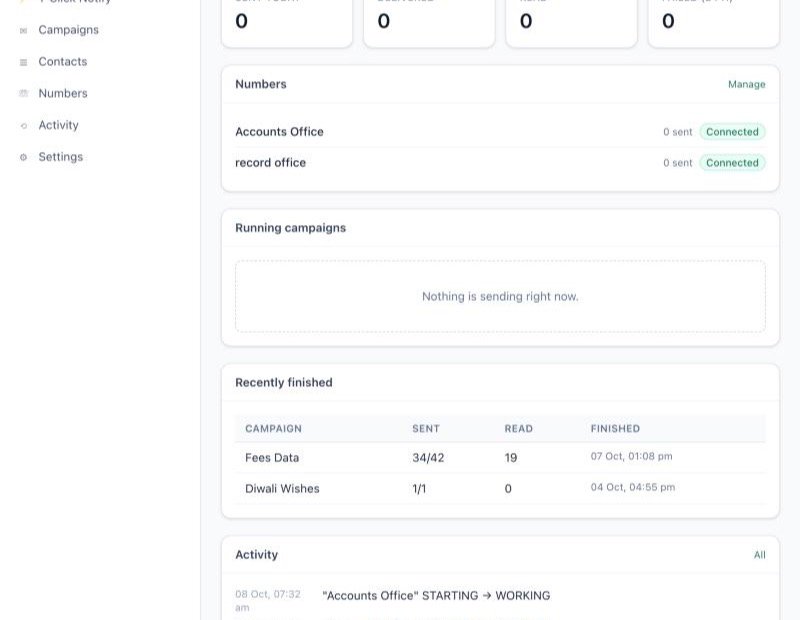Screen dimensions: 800x620
Task: Click the Running campaigns heading
Action: pos(290,228)
